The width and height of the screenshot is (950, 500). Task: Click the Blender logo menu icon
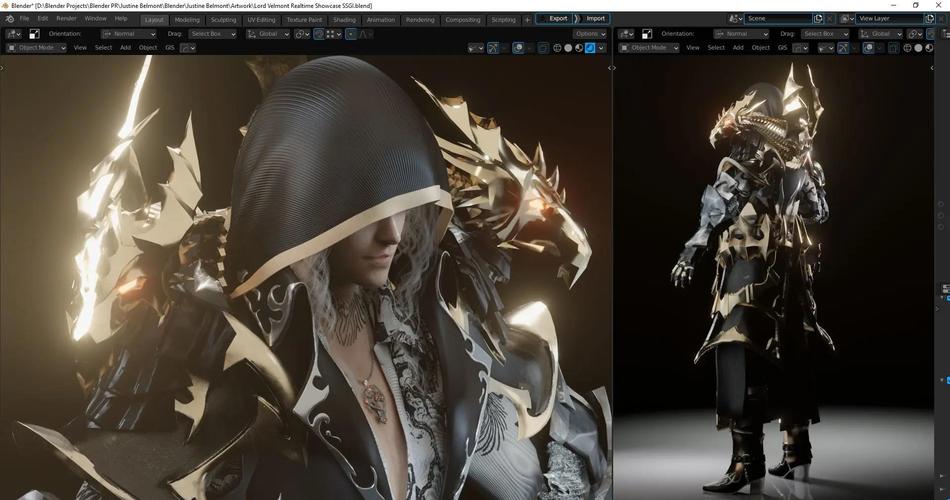(9, 19)
